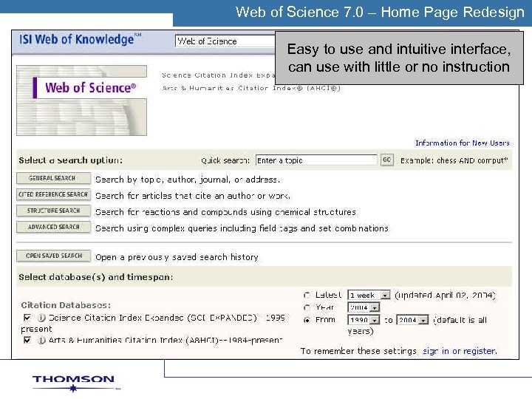Open Saved Search button
This screenshot has height=399, width=532.
tap(53, 256)
